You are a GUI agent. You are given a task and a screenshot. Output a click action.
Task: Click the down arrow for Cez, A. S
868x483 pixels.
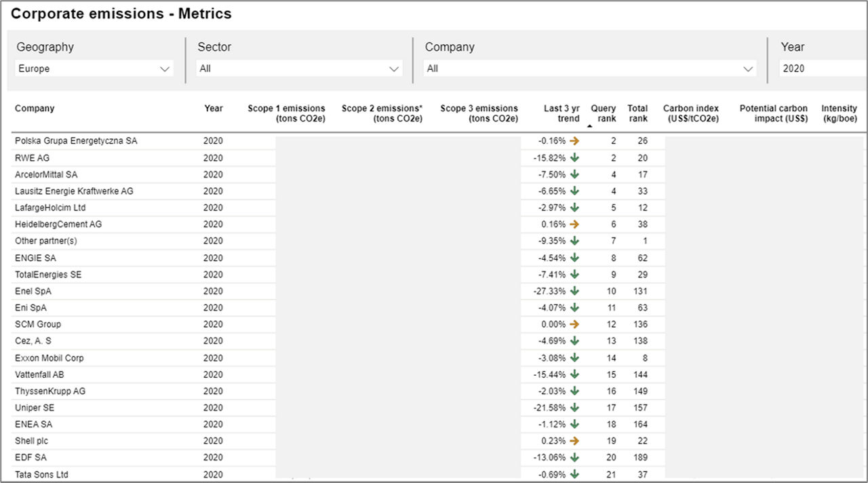click(574, 341)
